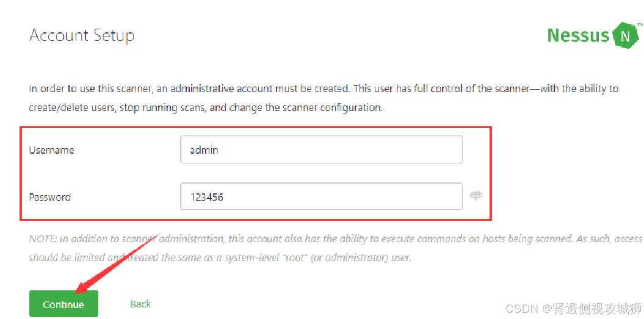Click the CSDN watermark text
This screenshot has height=319, width=644.
point(573,308)
